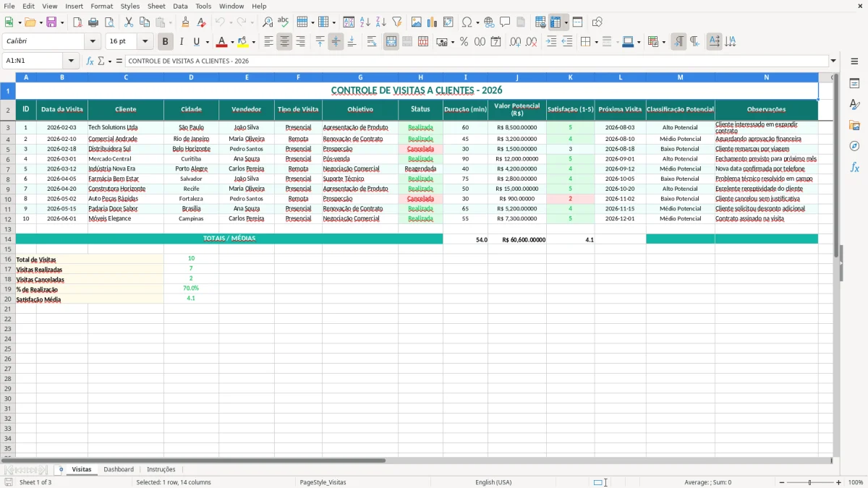Click Insert Image icon
This screenshot has width=868, height=488.
click(417, 22)
